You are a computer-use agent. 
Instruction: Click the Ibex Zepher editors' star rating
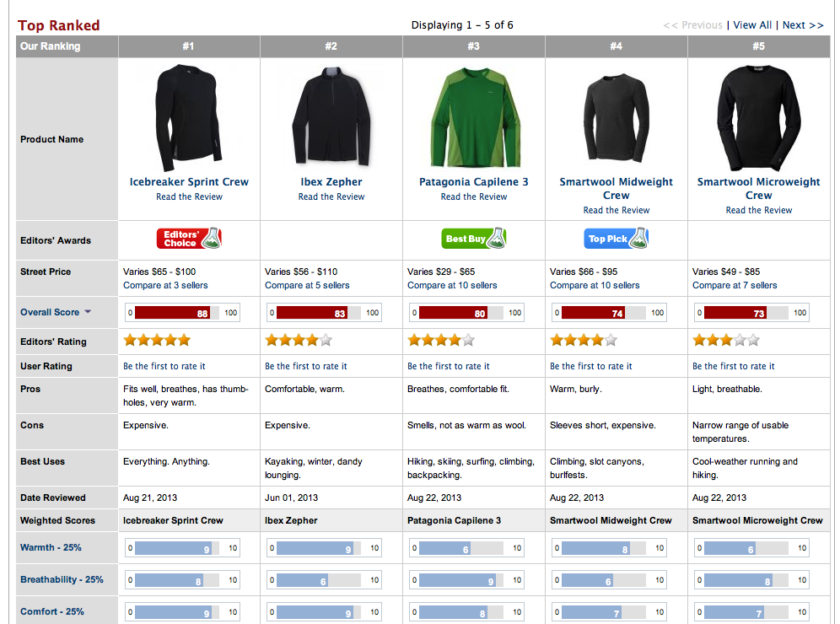[299, 340]
